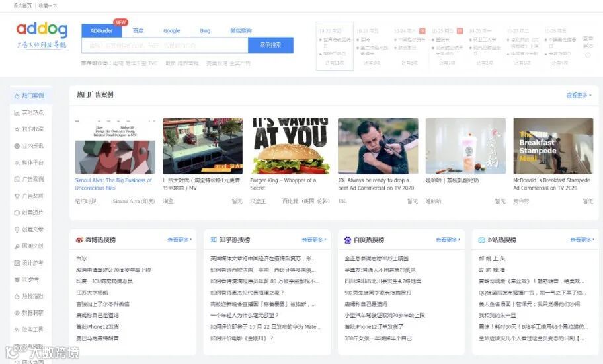Viewport: 603px width, 364px height.
Task: Click the 我的收藏 star icon
Action: 17,129
